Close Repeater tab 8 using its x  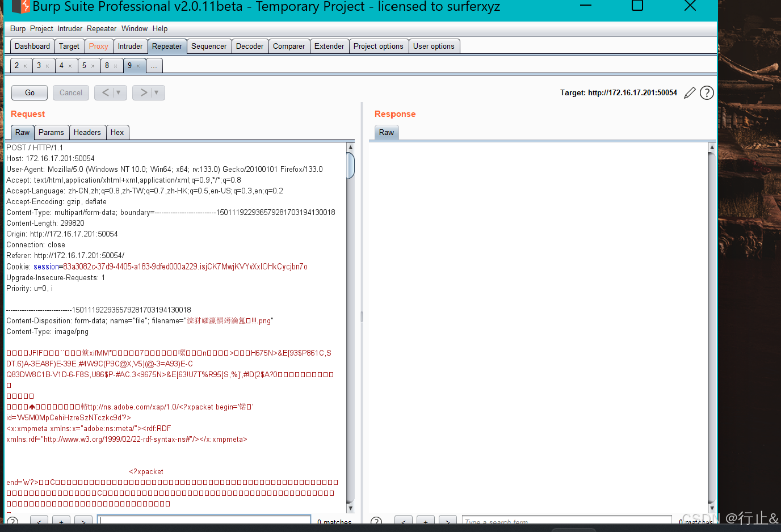(x=115, y=66)
